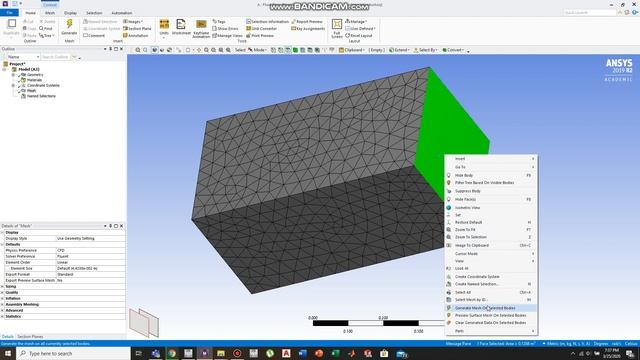Select face selection filter (green cube icon)
640x360 pixels.
(x=295, y=50)
